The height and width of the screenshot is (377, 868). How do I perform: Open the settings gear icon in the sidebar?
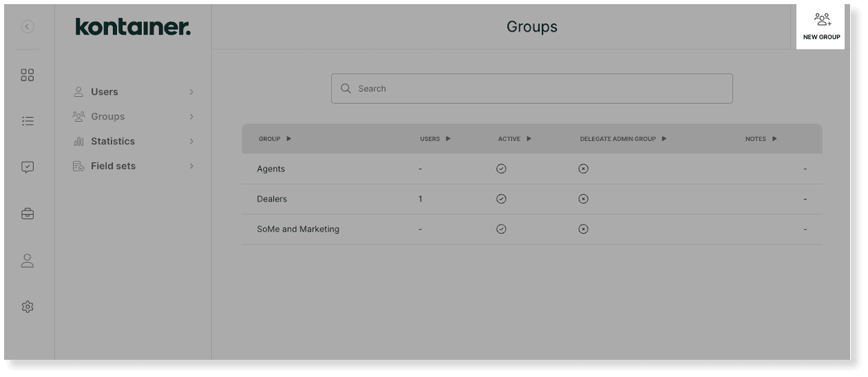[x=28, y=307]
